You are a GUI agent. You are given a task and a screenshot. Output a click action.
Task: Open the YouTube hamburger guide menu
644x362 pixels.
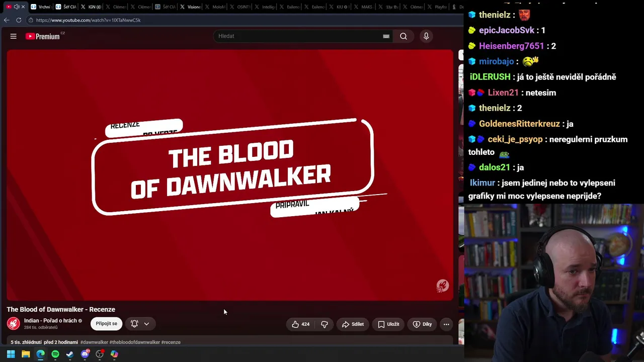14,36
